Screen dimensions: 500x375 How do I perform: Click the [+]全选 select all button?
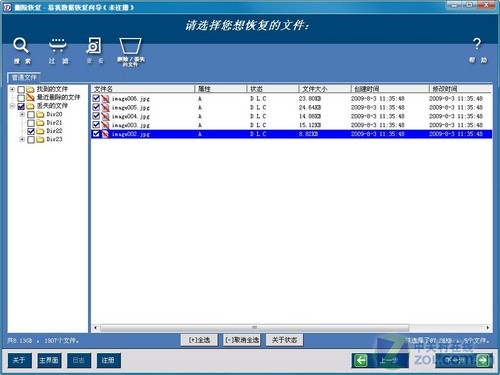click(199, 340)
